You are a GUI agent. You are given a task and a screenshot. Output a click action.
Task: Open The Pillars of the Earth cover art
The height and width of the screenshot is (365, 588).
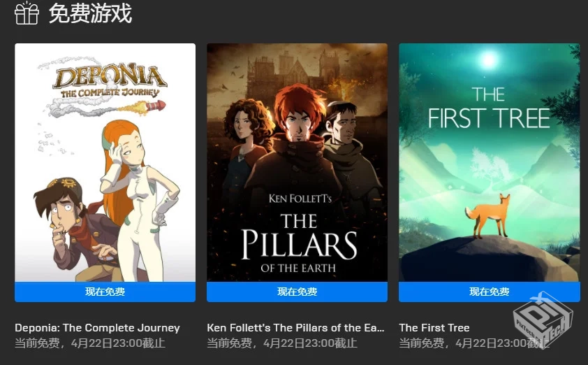coord(297,162)
